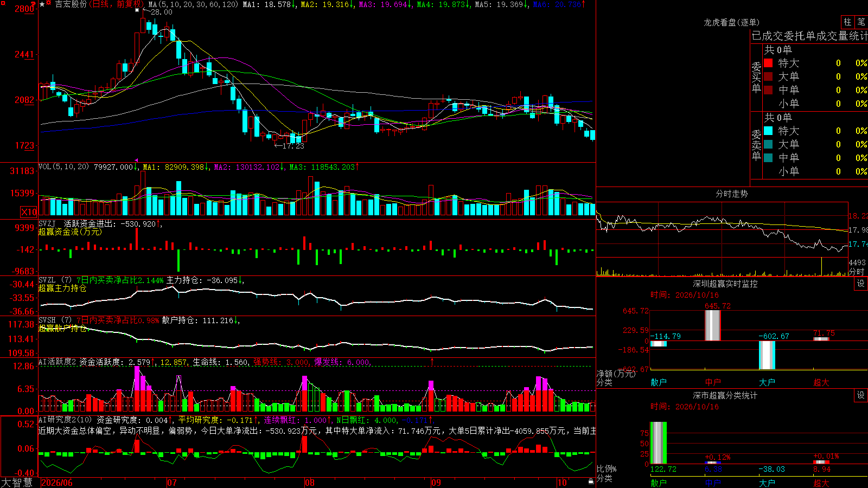Screen dimensions: 868x488
Task: Click the 大户 -602.67 bar in 实时监控
Action: coord(767,355)
